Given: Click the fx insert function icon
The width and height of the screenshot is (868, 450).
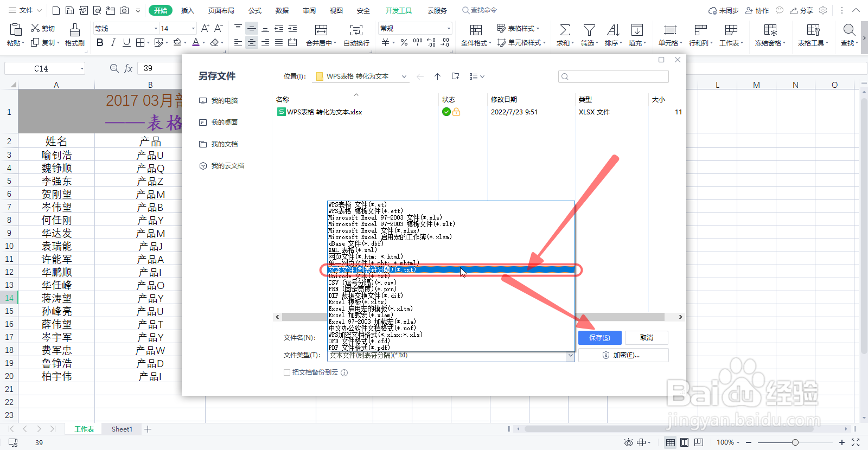Looking at the screenshot, I should (x=128, y=68).
